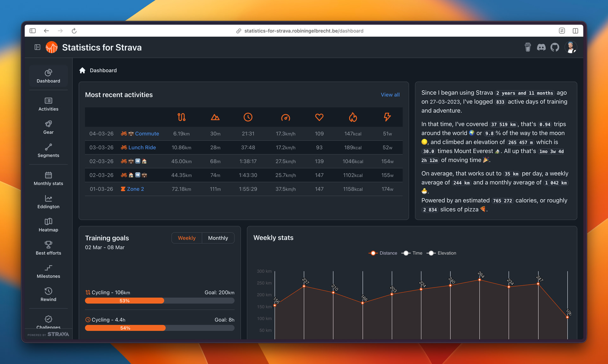This screenshot has width=608, height=364.
Task: Open the Commute activity link
Action: click(147, 134)
